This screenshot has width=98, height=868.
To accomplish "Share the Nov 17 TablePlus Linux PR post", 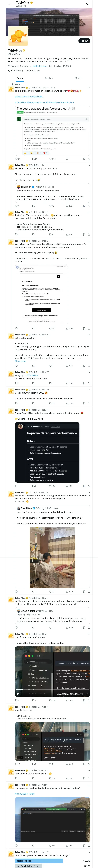I will [x=89, y=486].
